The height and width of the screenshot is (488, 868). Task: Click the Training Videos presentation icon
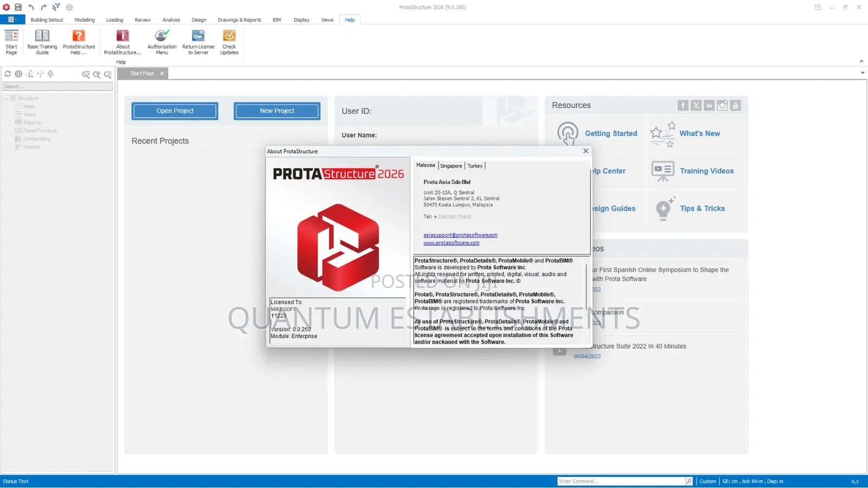click(x=663, y=171)
